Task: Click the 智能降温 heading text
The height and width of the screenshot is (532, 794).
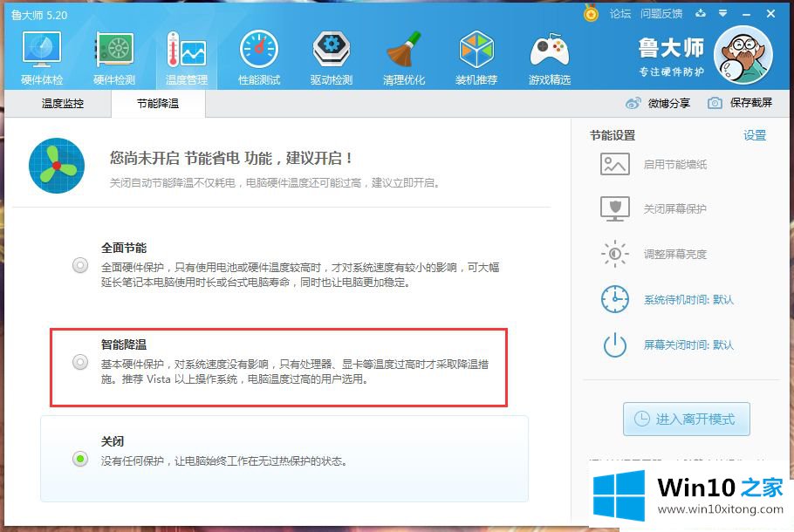Action: 124,344
